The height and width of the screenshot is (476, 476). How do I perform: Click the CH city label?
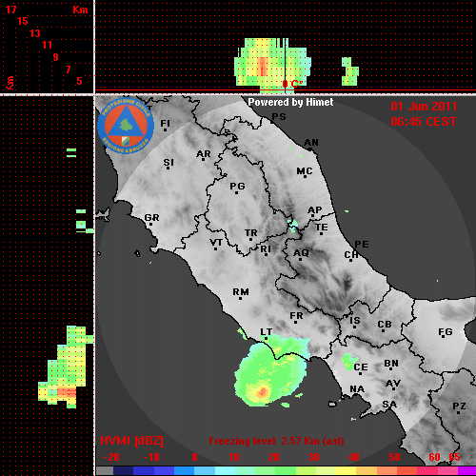pyautogui.click(x=351, y=255)
